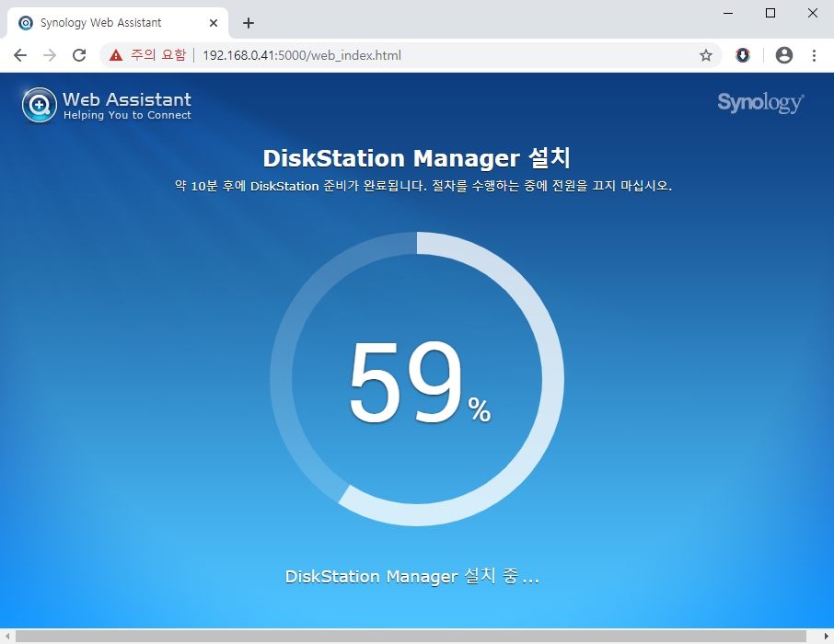Screen dimensions: 834x644
Task: Maximize the Chrome window
Action: click(x=770, y=13)
